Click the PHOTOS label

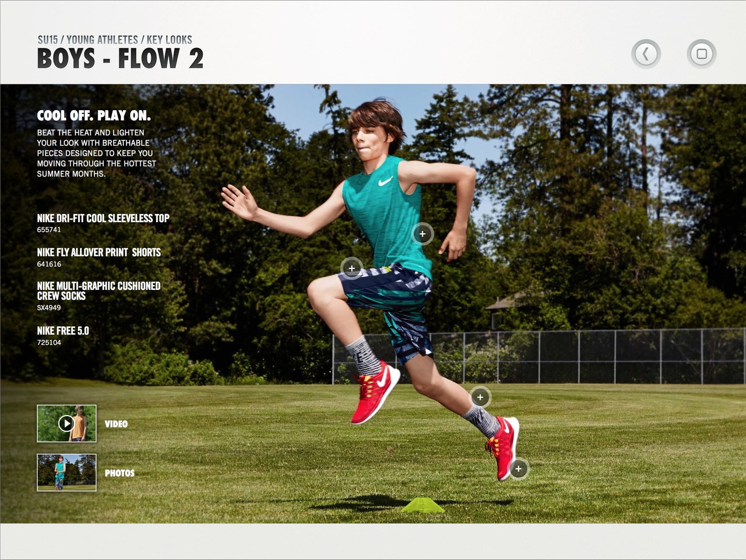point(120,473)
